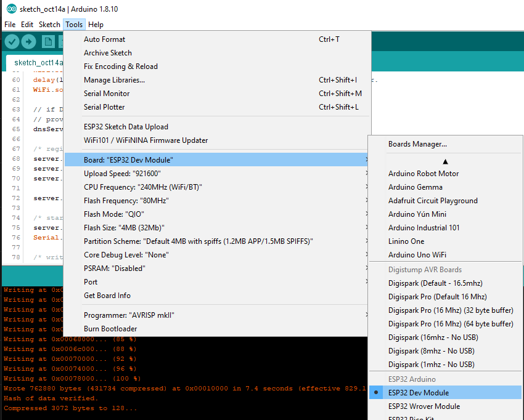Click the Upload arrow toolbar icon
This screenshot has width=524, height=420.
[x=29, y=42]
